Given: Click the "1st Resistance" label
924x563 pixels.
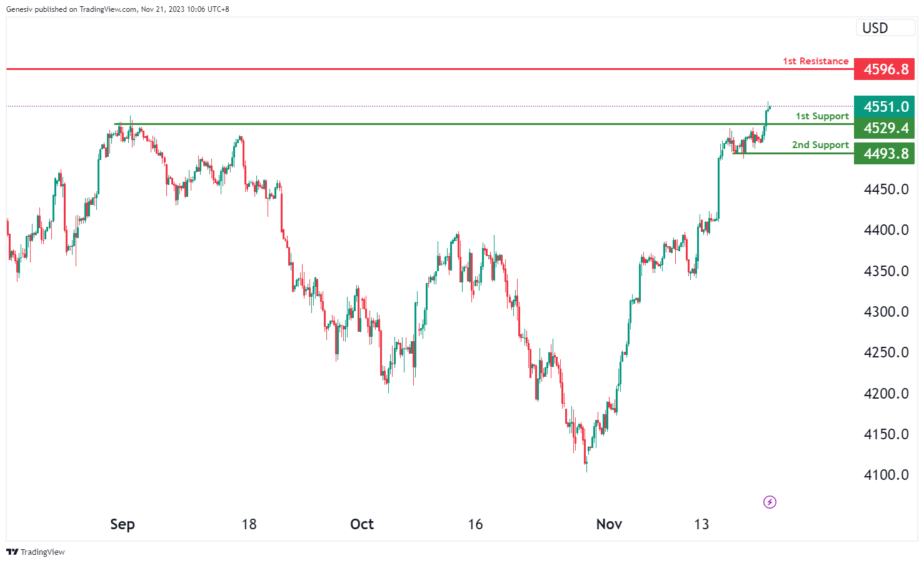Looking at the screenshot, I should point(815,61).
